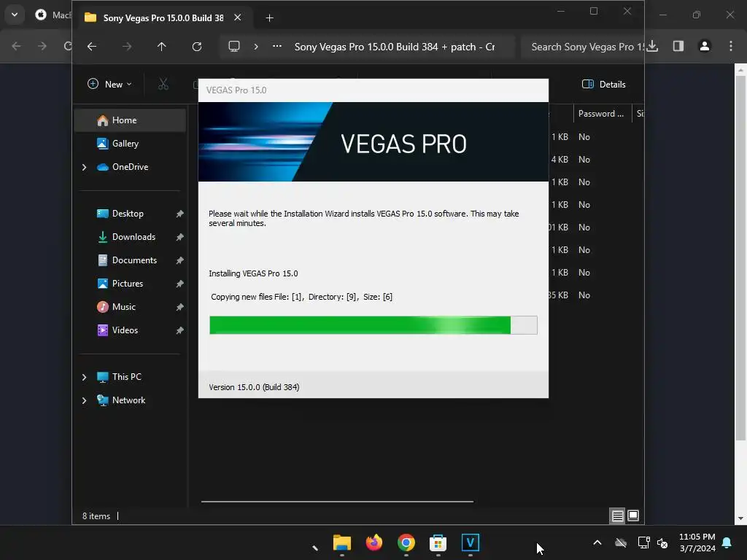Unpin Documents using its pin icon

[179, 260]
